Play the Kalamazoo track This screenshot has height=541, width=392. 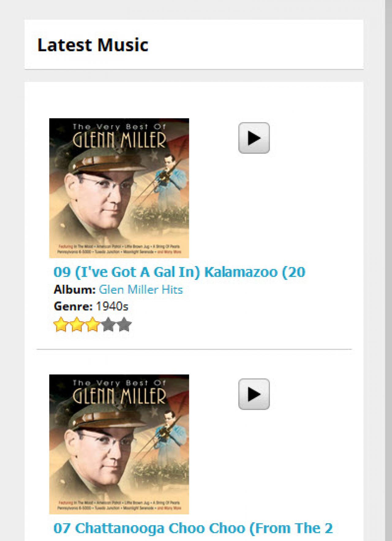254,138
